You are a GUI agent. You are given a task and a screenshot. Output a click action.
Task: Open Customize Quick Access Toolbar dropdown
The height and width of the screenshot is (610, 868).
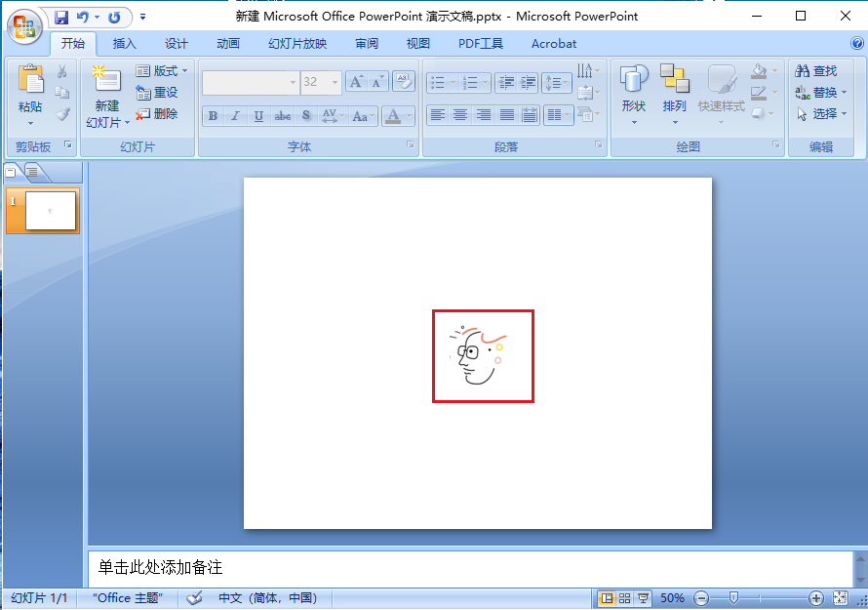click(142, 18)
